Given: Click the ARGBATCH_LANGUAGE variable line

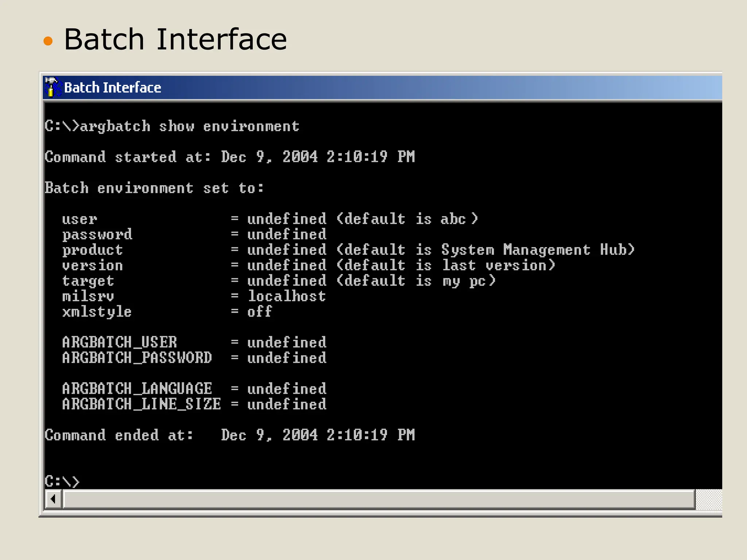Looking at the screenshot, I should click(194, 389).
